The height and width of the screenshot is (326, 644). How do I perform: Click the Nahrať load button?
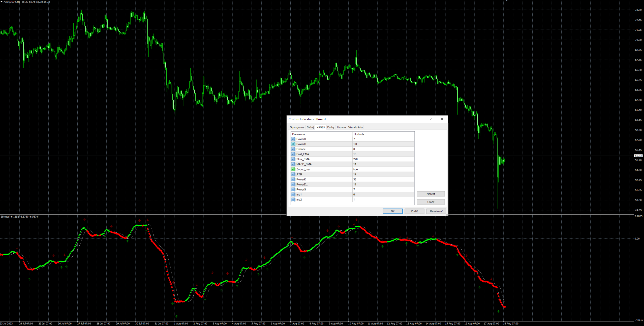[431, 194]
